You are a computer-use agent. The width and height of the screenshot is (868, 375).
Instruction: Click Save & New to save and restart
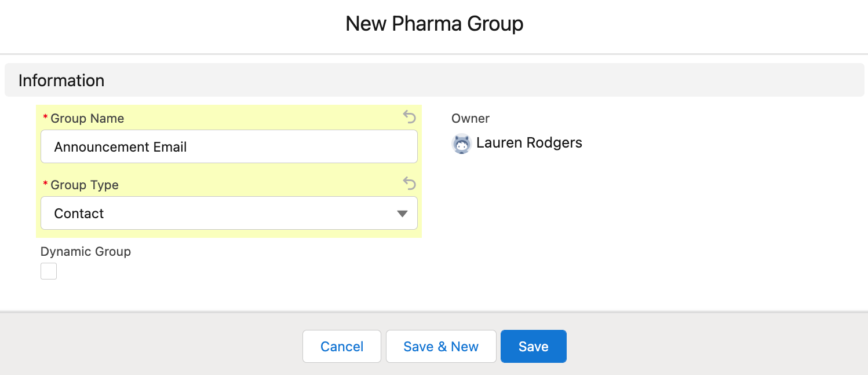click(x=441, y=346)
